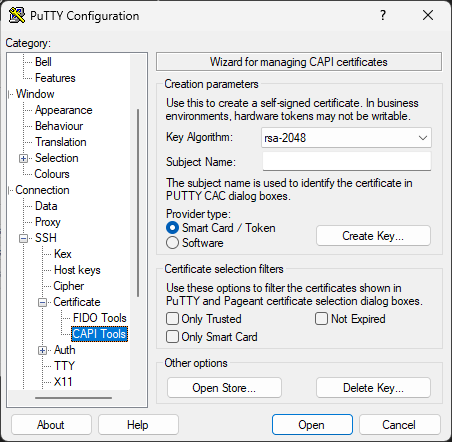This screenshot has height=442, width=452.
Task: Click the Delete Key... button
Action: [373, 388]
